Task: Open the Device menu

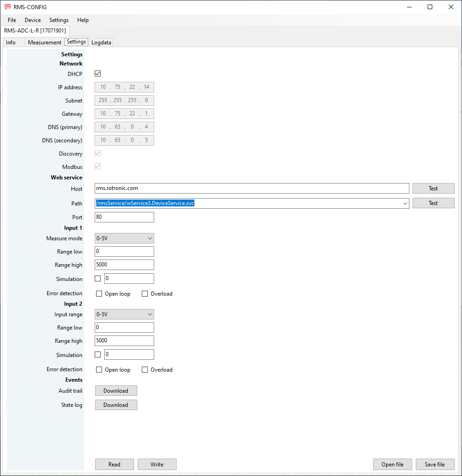Action: pos(33,20)
